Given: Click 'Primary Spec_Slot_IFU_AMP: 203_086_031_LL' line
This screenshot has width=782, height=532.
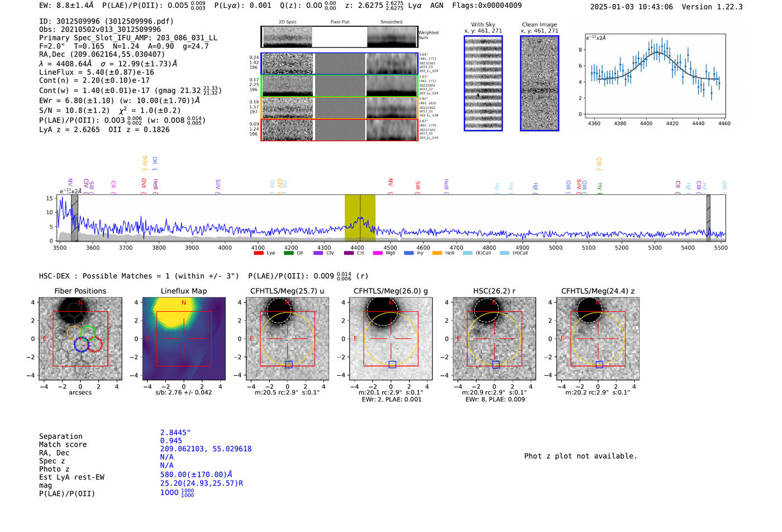Looking at the screenshot, I should tap(128, 38).
